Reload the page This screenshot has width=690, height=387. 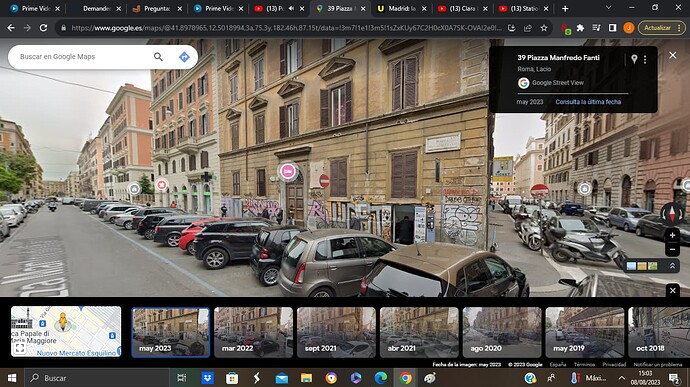tap(44, 28)
